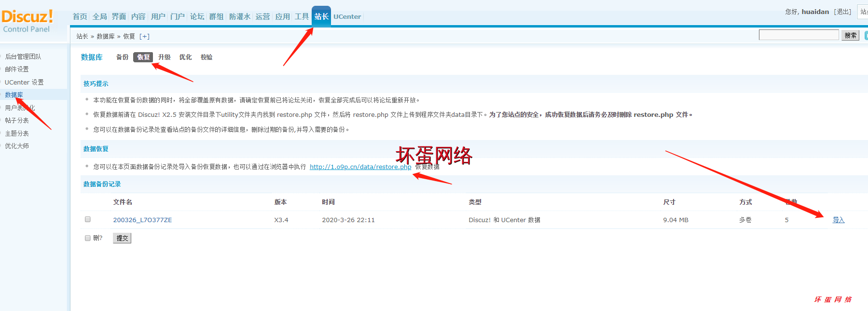Select 数据库 in the sidebar
The width and height of the screenshot is (868, 311).
tap(14, 95)
